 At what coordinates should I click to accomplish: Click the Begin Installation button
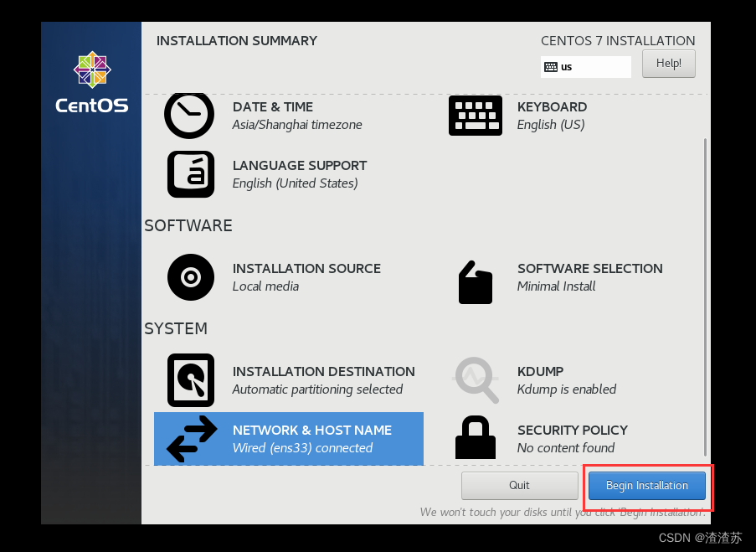coord(647,486)
